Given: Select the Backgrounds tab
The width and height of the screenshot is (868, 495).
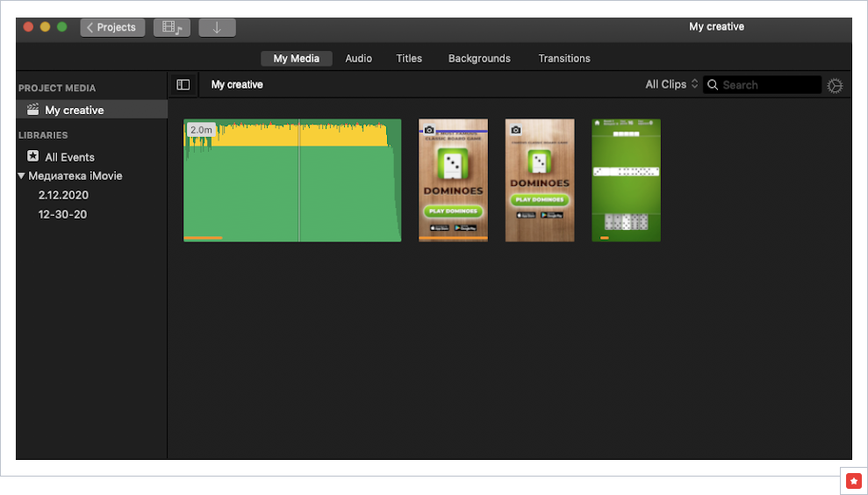Looking at the screenshot, I should pyautogui.click(x=479, y=59).
